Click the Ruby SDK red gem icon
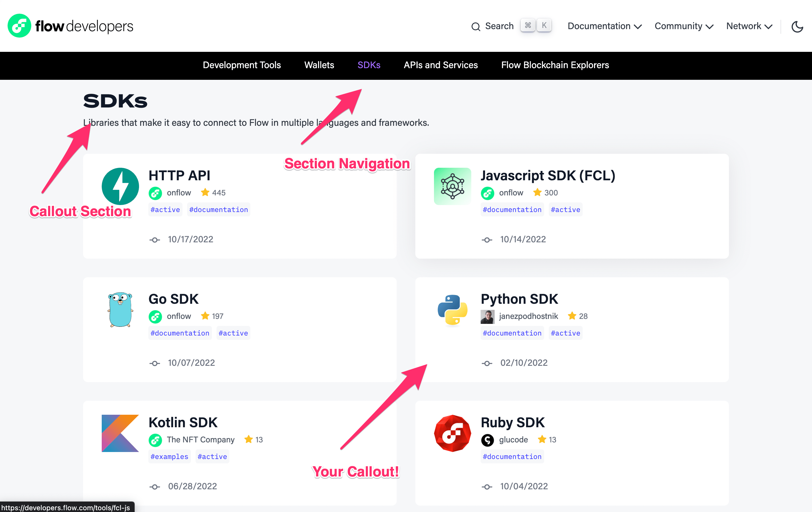 click(x=452, y=433)
